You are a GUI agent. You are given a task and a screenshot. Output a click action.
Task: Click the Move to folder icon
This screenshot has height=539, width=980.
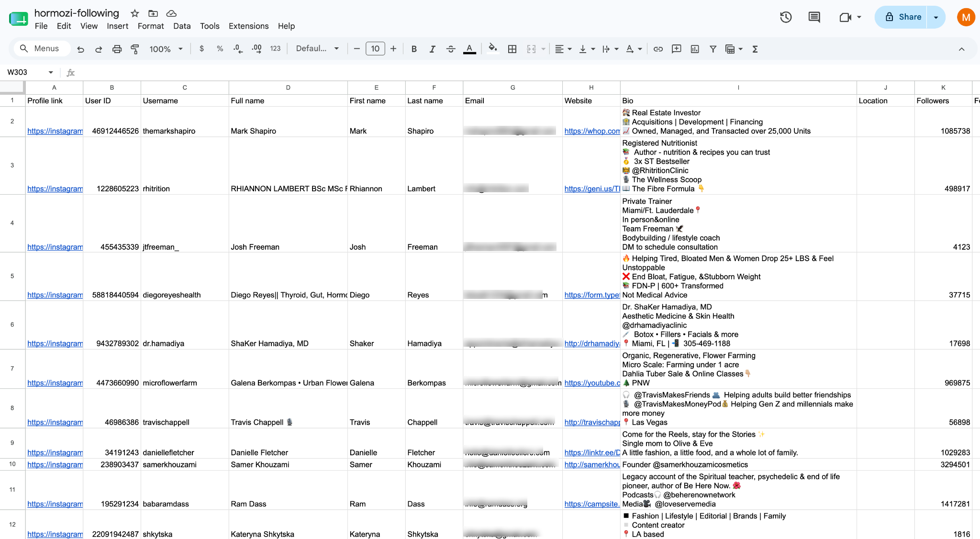(153, 13)
